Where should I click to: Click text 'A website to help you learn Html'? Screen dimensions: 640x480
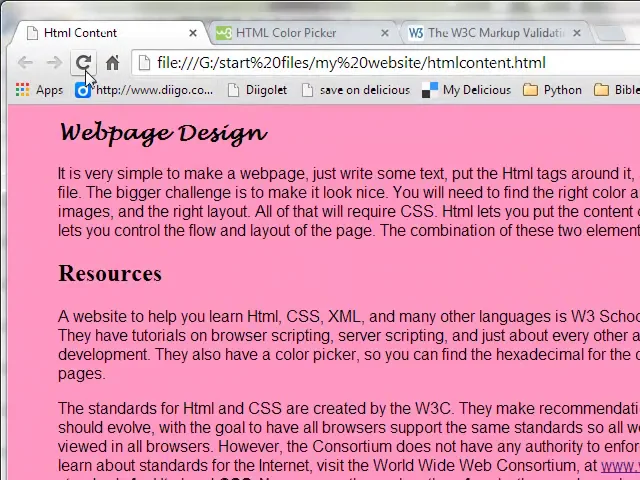coord(169,317)
